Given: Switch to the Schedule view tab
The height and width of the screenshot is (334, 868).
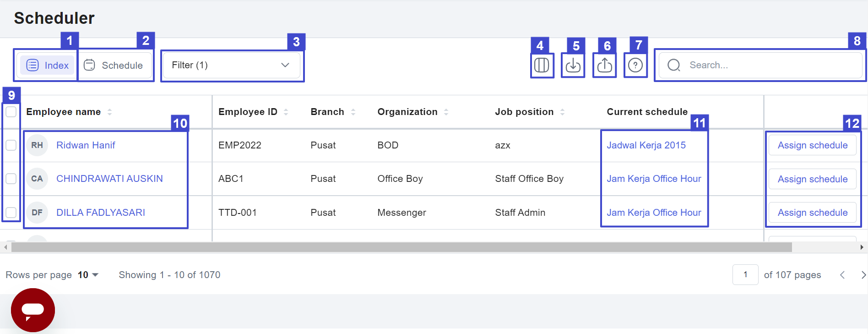Looking at the screenshot, I should [x=114, y=65].
